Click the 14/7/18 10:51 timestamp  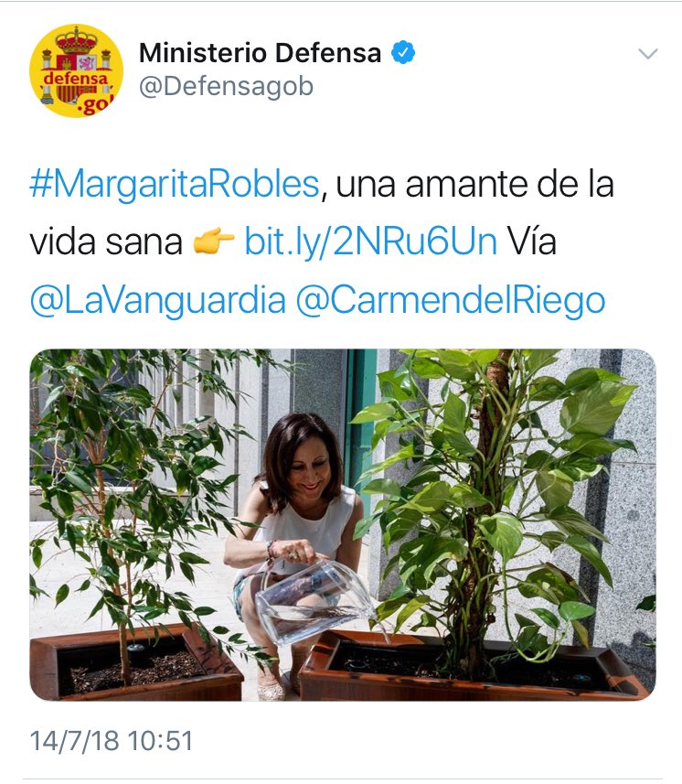coord(111,740)
